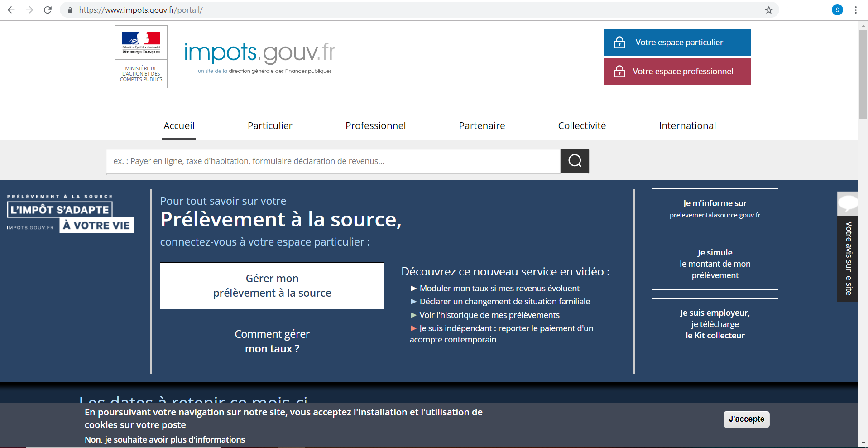This screenshot has height=448, width=868.
Task: Open the Je suis indépendant acompte link
Action: coord(502,334)
